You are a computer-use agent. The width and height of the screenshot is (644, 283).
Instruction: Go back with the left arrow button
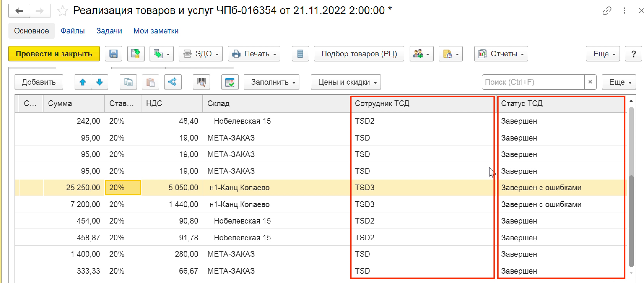coord(19,11)
